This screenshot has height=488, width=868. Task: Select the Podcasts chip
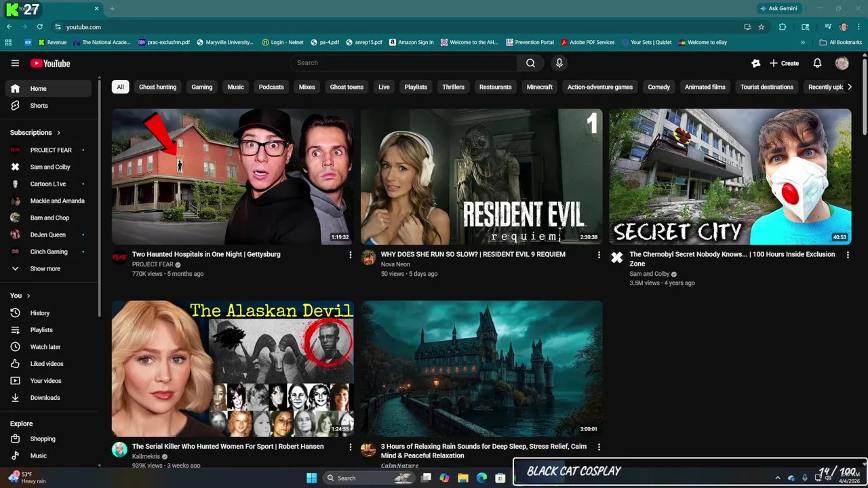tap(271, 87)
